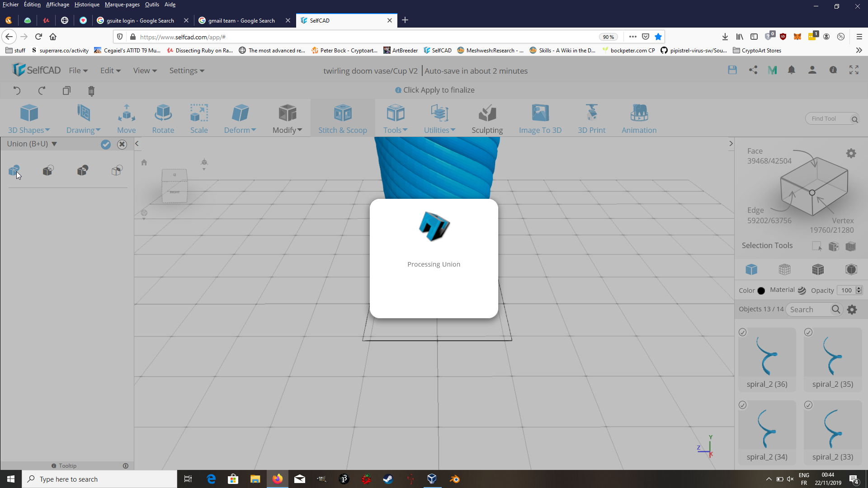Enable solid plus wireframe display mode
868x488 pixels.
point(818,270)
